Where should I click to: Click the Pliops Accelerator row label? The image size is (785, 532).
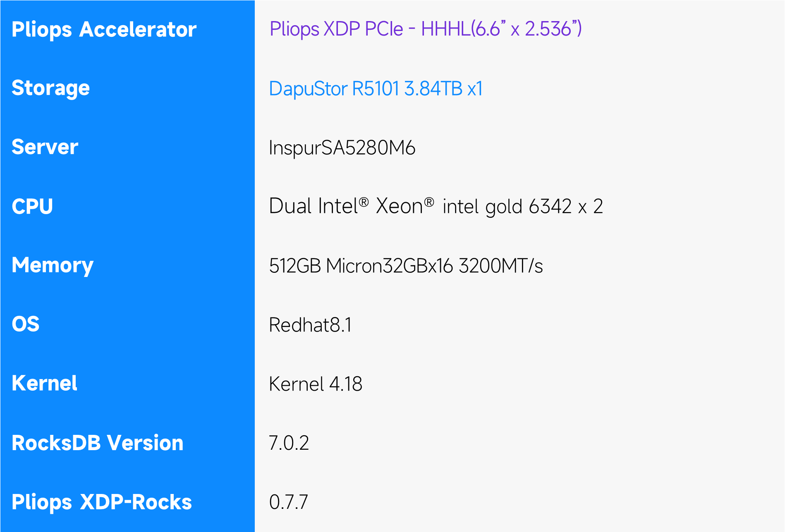104,29
